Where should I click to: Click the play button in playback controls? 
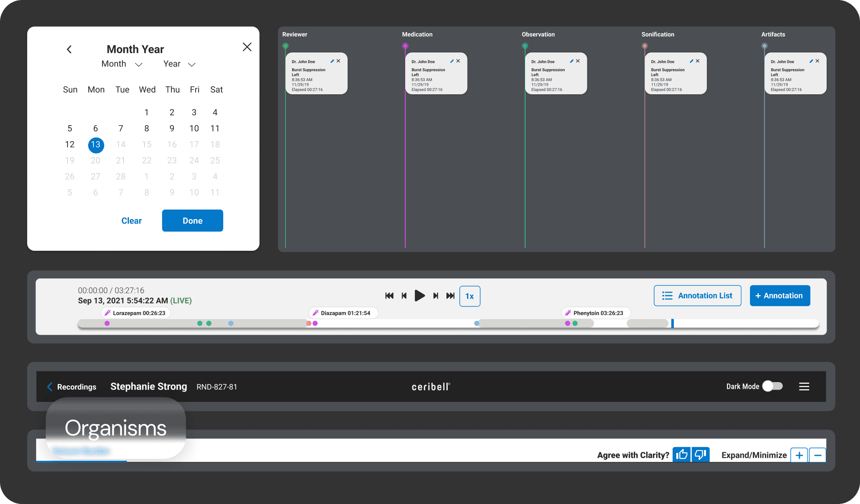419,296
